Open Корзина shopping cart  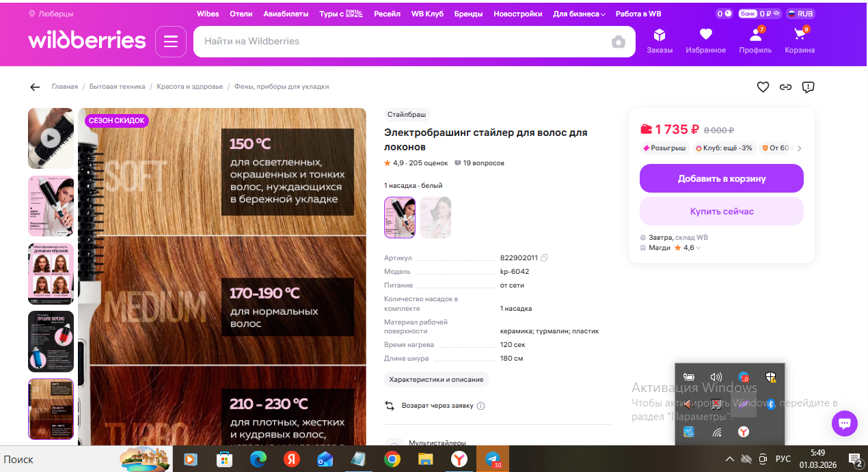point(800,41)
